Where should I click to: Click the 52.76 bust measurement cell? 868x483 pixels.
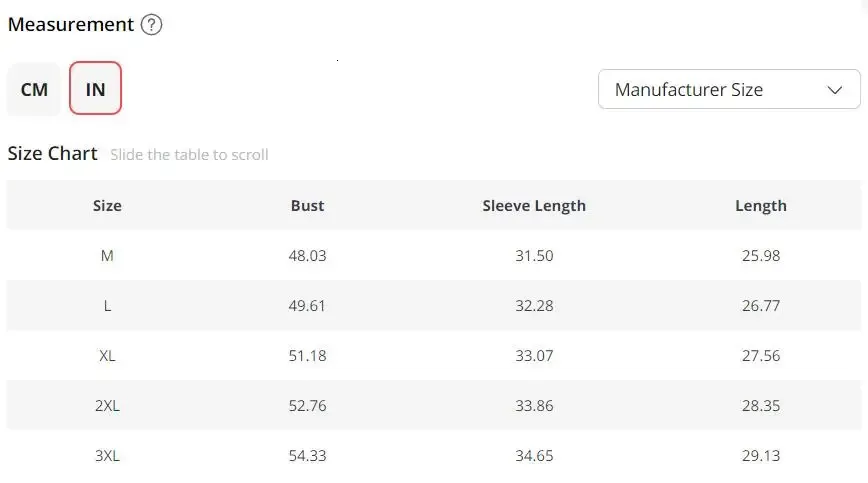[x=307, y=406]
